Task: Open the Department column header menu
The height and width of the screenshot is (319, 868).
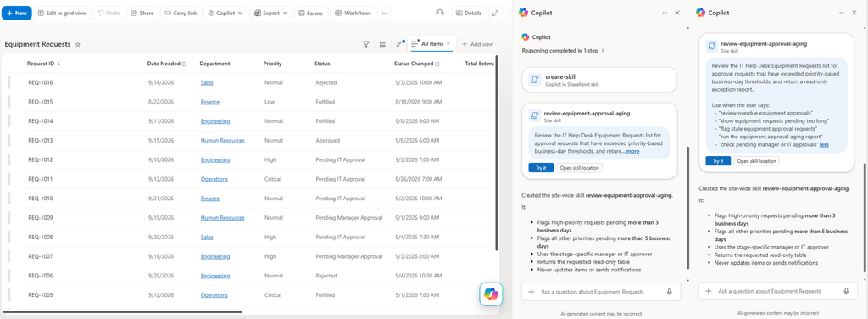Action: pyautogui.click(x=214, y=64)
